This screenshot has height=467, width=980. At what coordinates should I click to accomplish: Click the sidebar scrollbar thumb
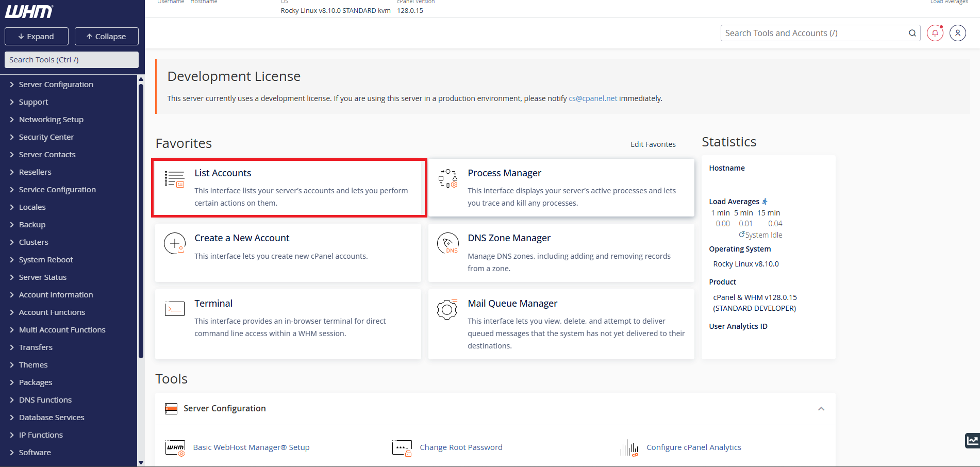pyautogui.click(x=141, y=221)
